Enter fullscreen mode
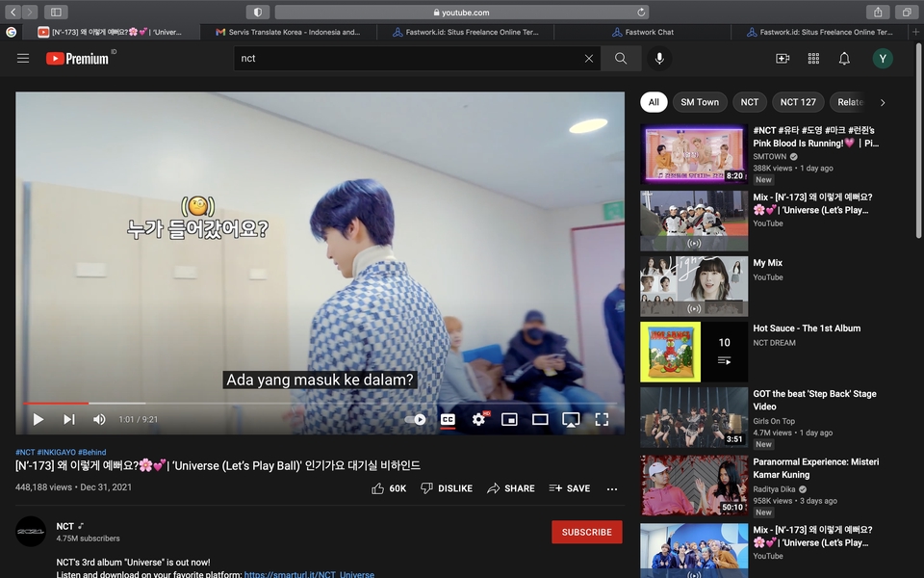The height and width of the screenshot is (578, 924). (602, 419)
